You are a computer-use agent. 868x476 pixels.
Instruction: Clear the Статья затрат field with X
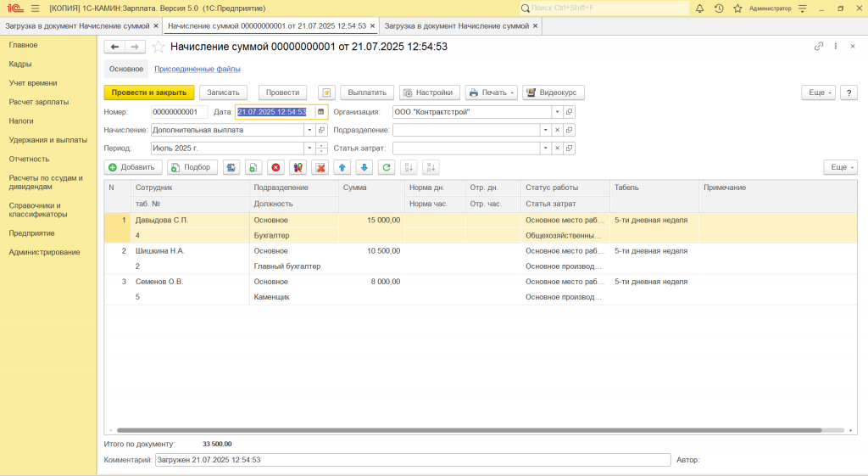557,148
